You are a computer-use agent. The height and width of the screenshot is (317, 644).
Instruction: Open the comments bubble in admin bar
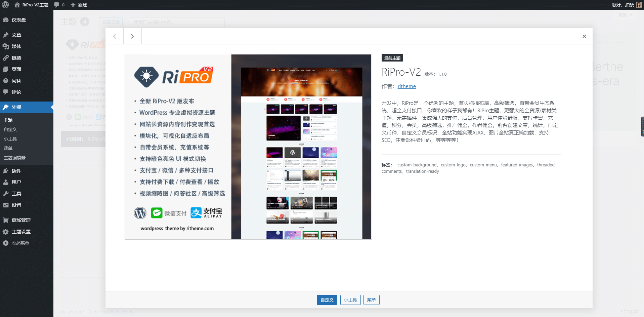click(x=59, y=5)
